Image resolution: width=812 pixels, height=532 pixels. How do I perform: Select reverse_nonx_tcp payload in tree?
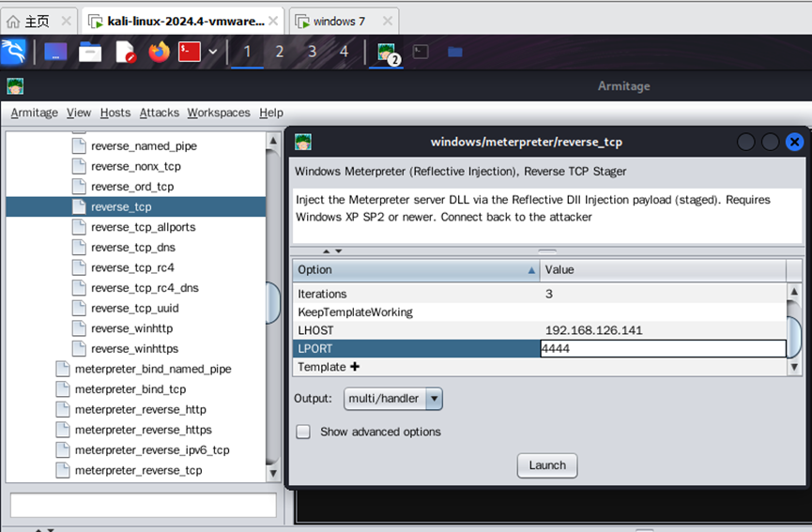click(136, 166)
